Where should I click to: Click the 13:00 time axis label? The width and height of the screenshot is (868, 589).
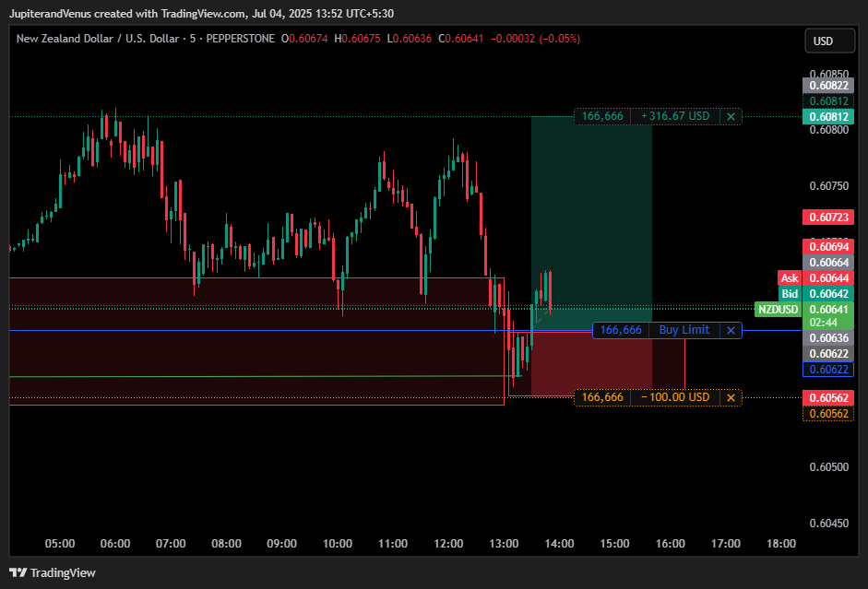tap(504, 544)
